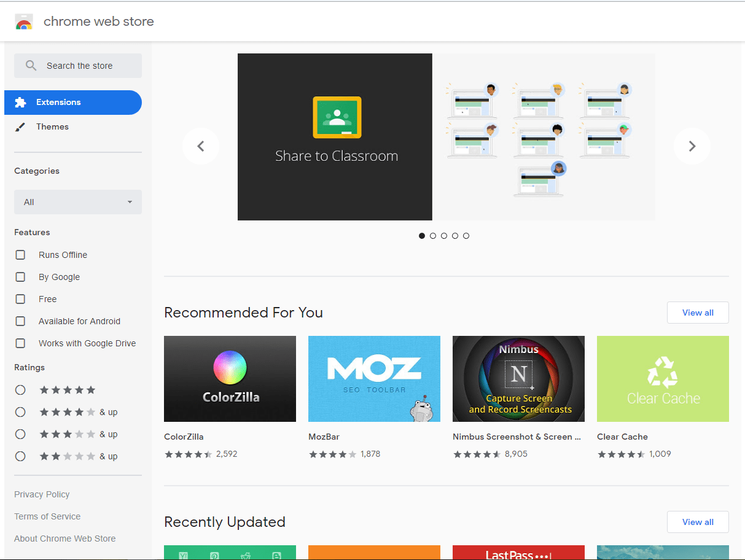Viewport: 745px width, 560px height.
Task: Select the five-star rating radio button
Action: (20, 390)
